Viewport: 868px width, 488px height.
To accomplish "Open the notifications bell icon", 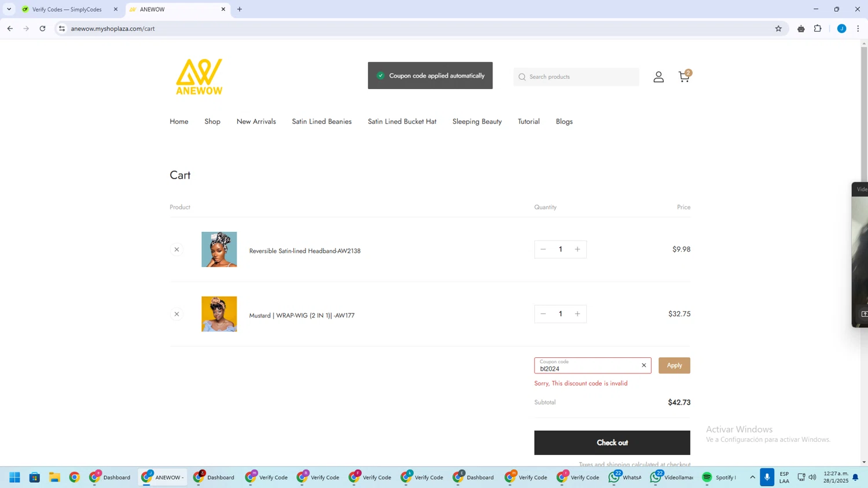I will tap(855, 477).
